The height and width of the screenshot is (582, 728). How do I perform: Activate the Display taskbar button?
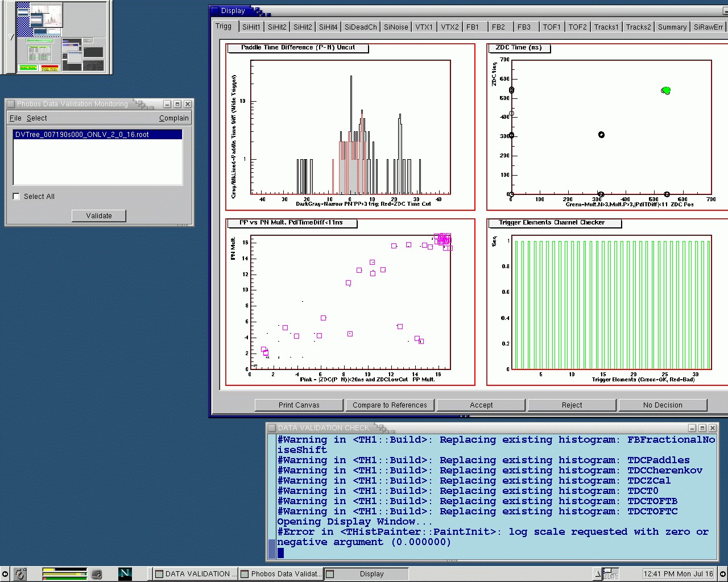pos(366,574)
